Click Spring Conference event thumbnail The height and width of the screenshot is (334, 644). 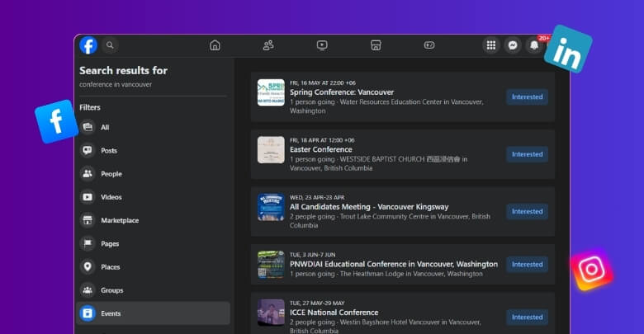[x=271, y=92]
